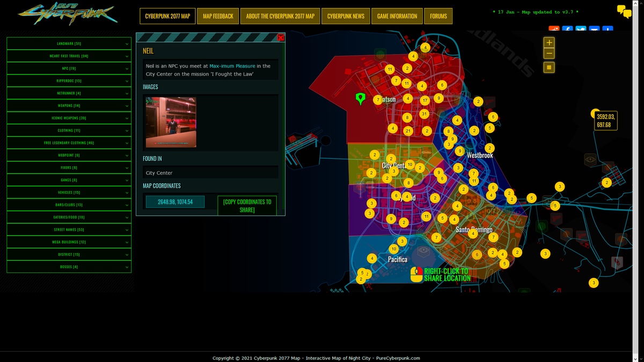Close the NEIL info popup
644x362 pixels.
[281, 38]
